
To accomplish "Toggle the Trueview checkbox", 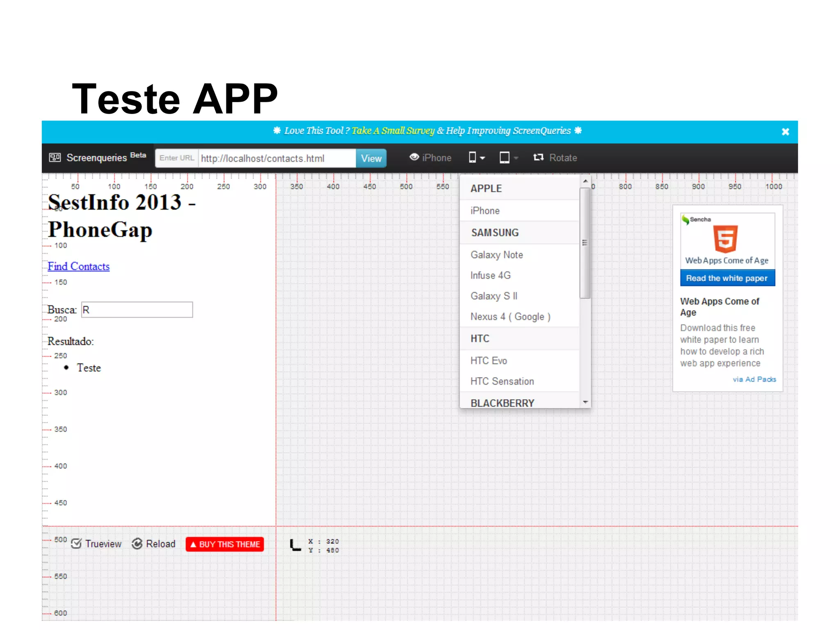I will 76,544.
